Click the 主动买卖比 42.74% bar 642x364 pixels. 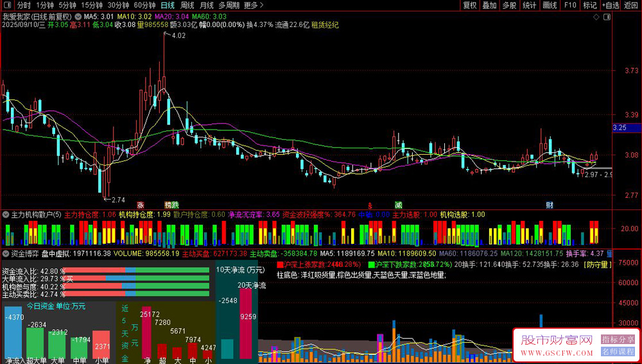click(x=137, y=293)
